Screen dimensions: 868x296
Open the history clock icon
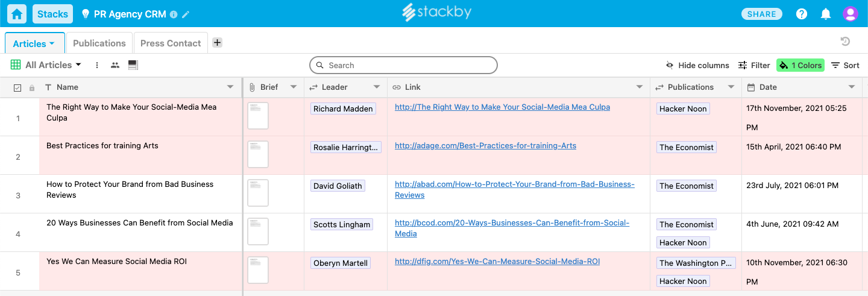click(x=845, y=42)
